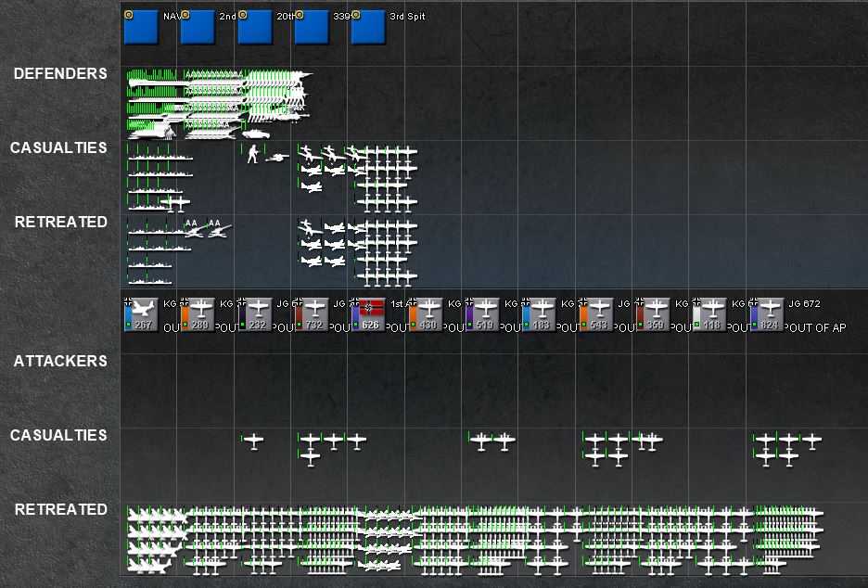Click the tank icon in the defenders row
The image size is (868, 588).
pos(256,134)
